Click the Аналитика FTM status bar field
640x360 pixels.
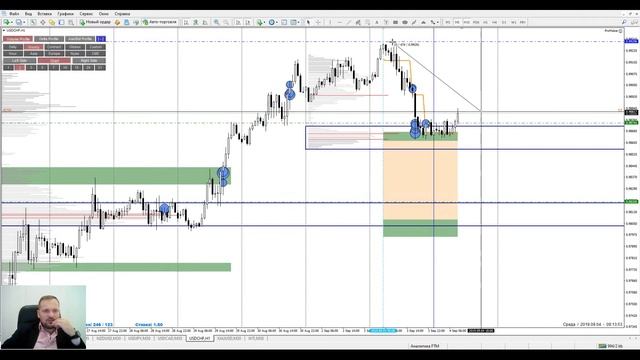(424, 346)
